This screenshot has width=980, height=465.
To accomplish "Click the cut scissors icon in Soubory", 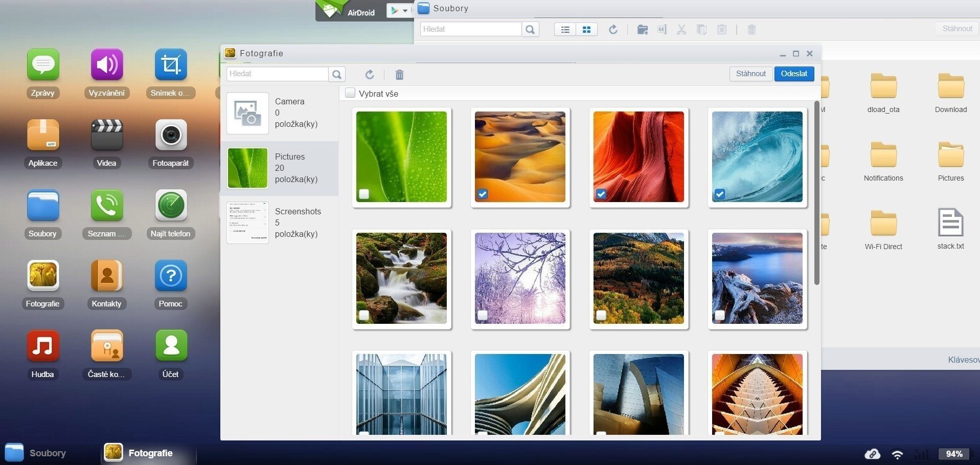I will tap(681, 30).
